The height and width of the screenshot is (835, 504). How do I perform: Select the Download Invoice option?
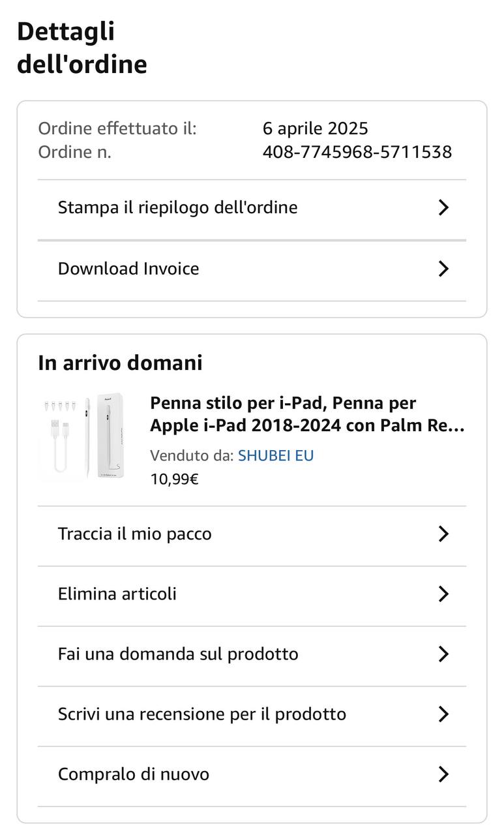[128, 269]
